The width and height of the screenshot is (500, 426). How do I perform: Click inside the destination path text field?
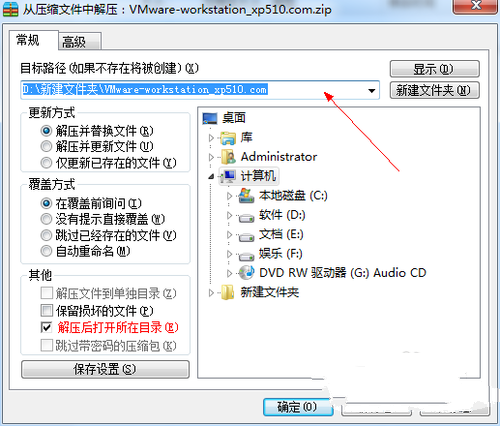pos(200,90)
